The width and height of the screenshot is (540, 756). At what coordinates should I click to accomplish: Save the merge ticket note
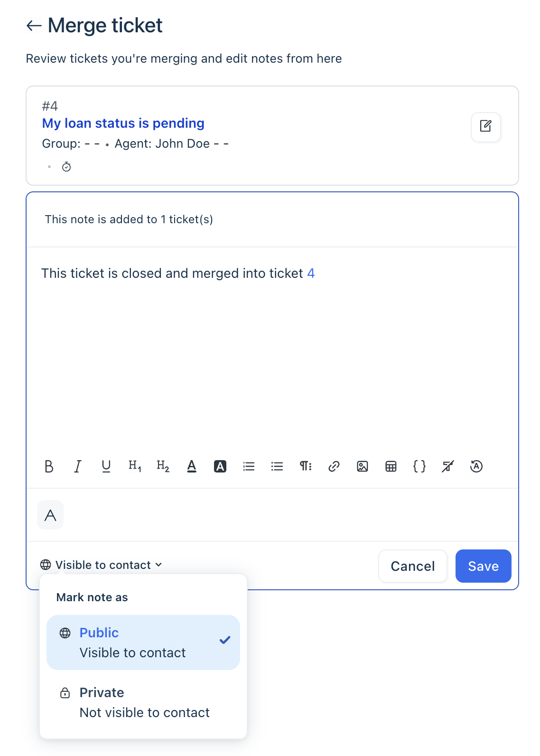click(483, 566)
